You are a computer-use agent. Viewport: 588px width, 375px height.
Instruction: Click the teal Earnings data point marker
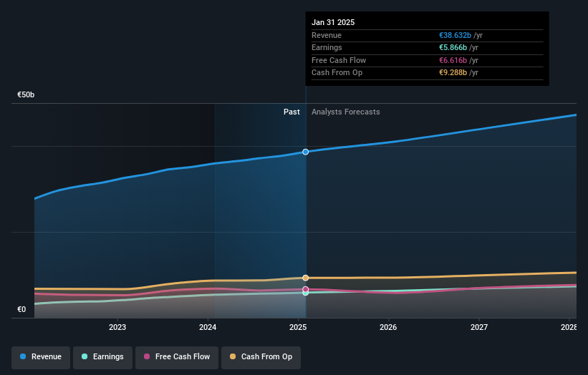coord(306,293)
